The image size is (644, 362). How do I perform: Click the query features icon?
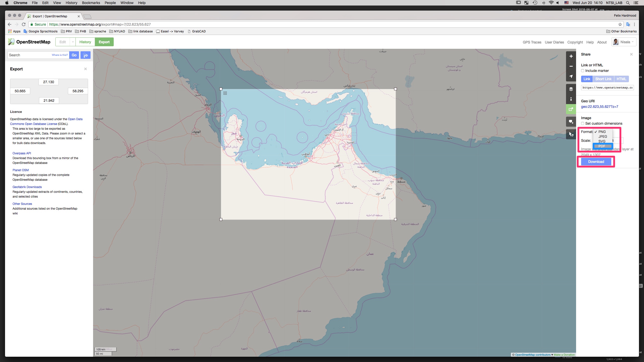pyautogui.click(x=571, y=134)
